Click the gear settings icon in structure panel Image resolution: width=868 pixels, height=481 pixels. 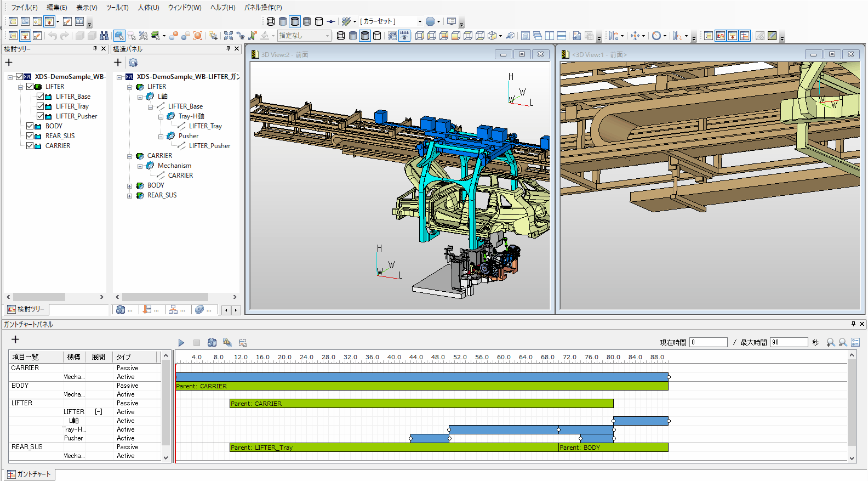tap(133, 63)
